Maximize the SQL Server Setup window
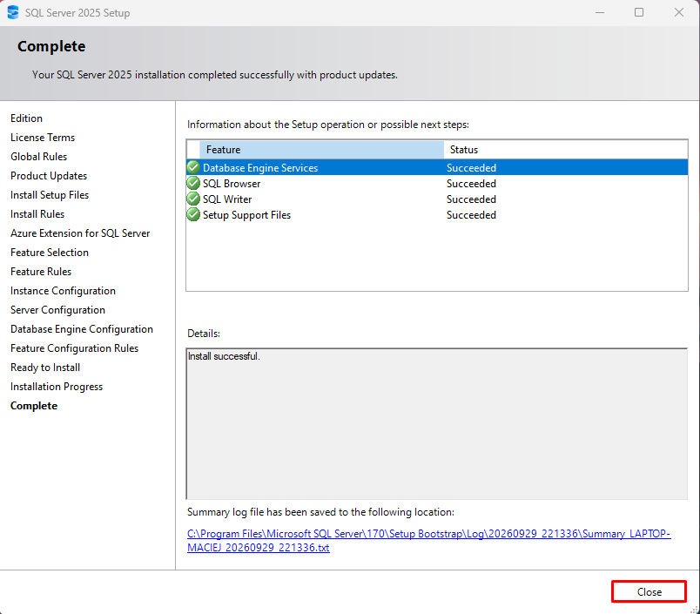The height and width of the screenshot is (614, 700). tap(639, 12)
